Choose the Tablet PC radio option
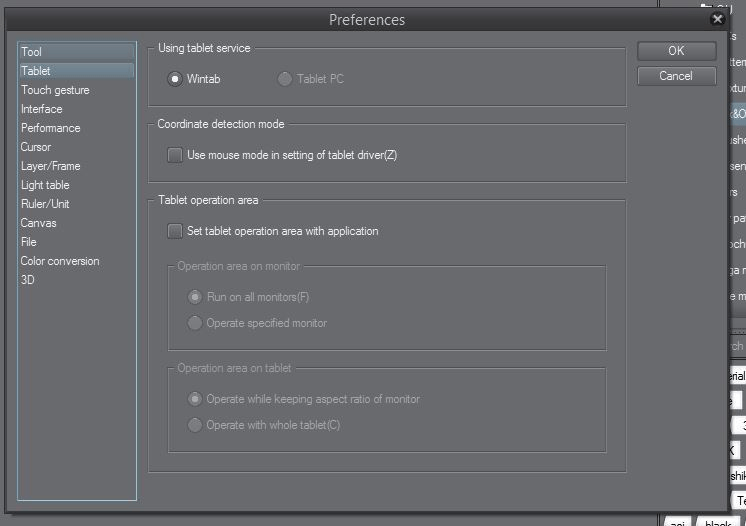This screenshot has width=746, height=526. click(286, 79)
